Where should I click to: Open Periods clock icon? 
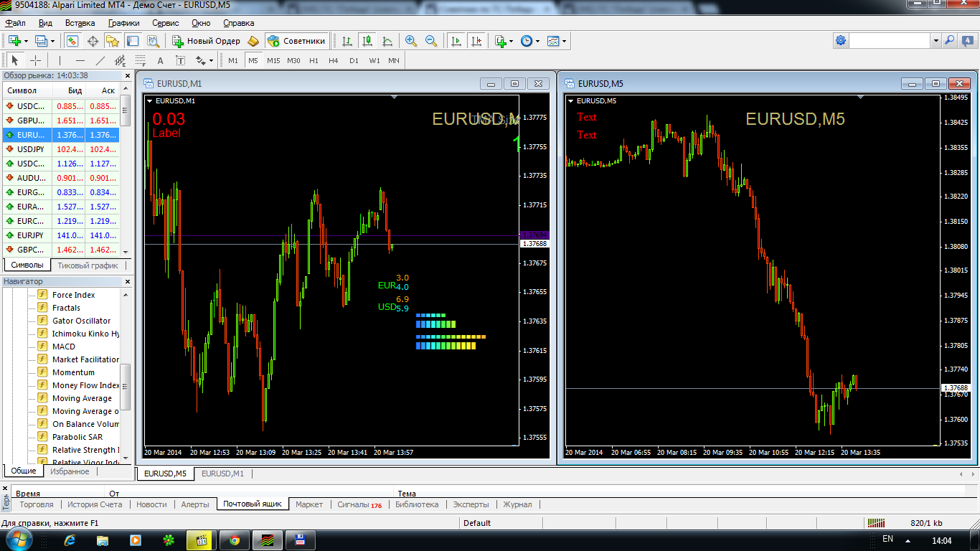527,41
